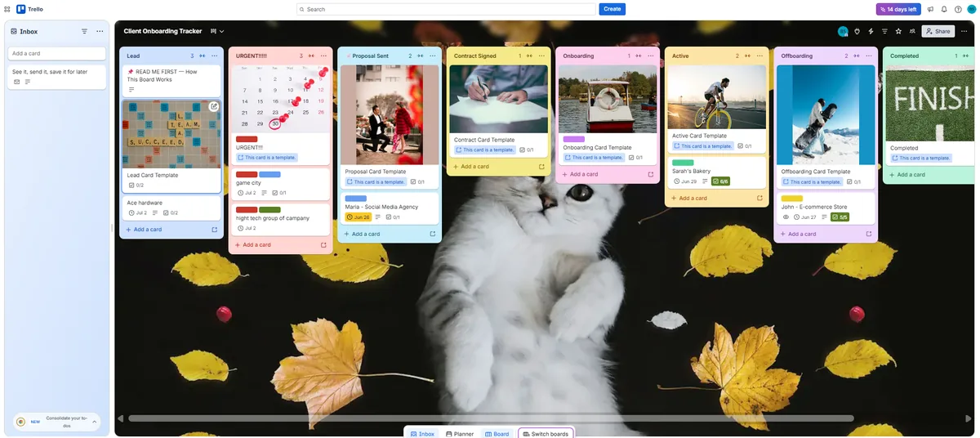This screenshot has width=980, height=438.
Task: Open the READ ME FIRST card
Action: (171, 81)
